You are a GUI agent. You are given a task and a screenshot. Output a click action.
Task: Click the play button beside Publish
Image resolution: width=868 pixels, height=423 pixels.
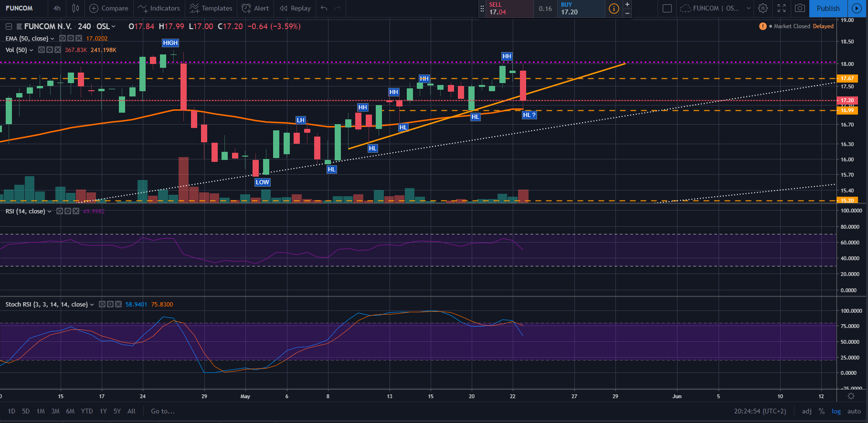click(x=857, y=8)
